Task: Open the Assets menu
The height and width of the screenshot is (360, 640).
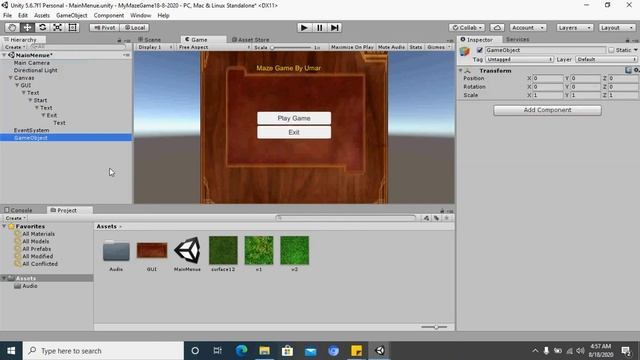Action: (x=42, y=16)
